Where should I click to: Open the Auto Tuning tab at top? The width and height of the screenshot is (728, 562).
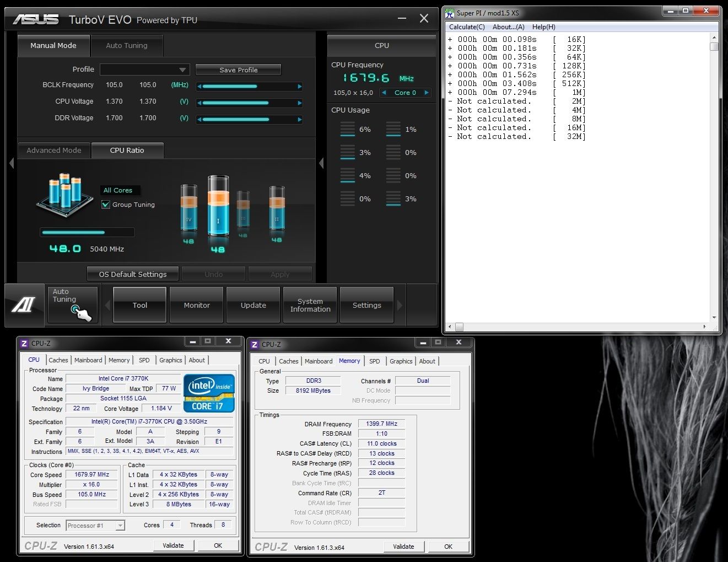pyautogui.click(x=127, y=46)
